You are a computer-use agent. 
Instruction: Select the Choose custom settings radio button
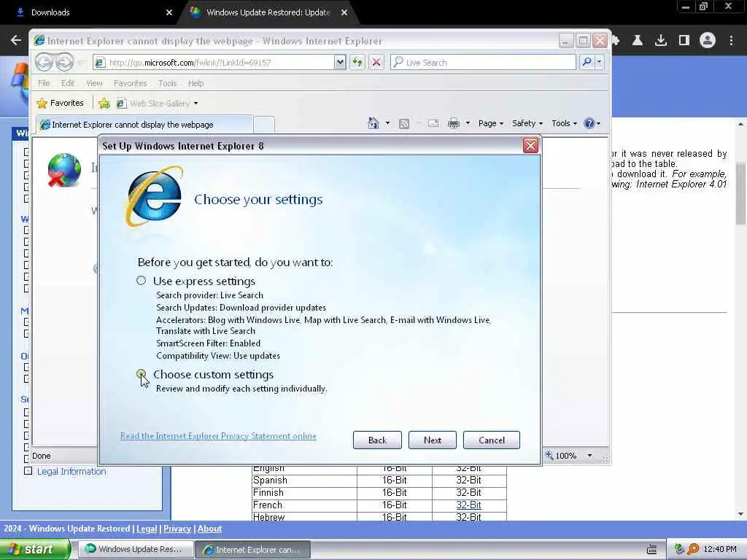141,374
